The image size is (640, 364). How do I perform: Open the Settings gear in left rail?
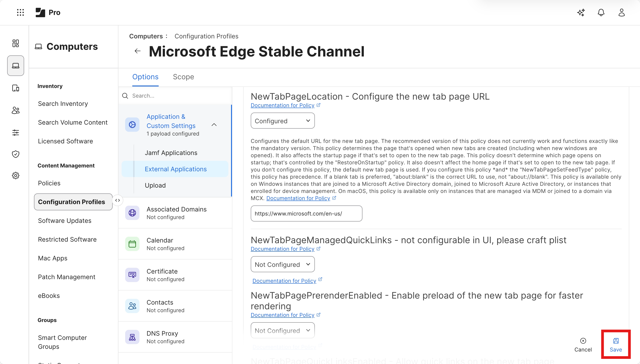tap(15, 176)
